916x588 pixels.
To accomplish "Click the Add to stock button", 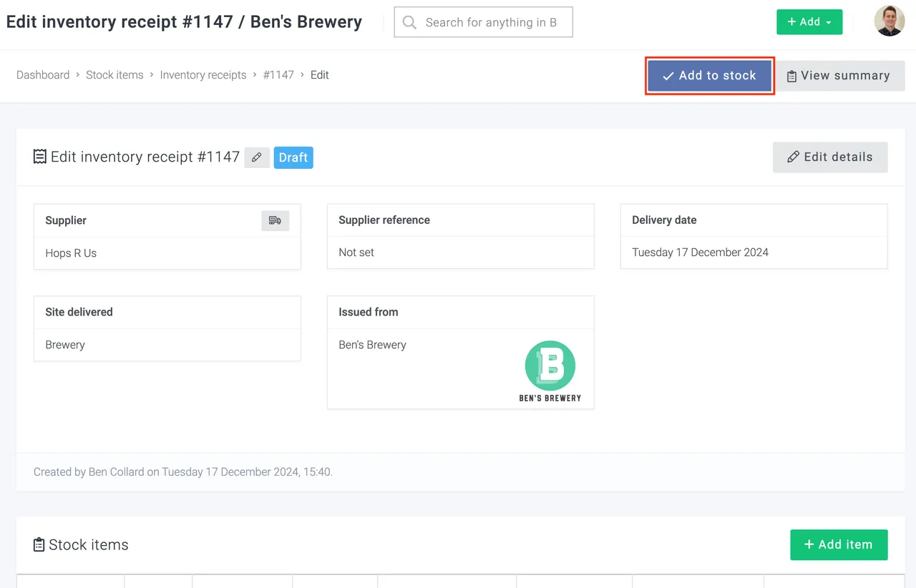I will click(x=709, y=75).
